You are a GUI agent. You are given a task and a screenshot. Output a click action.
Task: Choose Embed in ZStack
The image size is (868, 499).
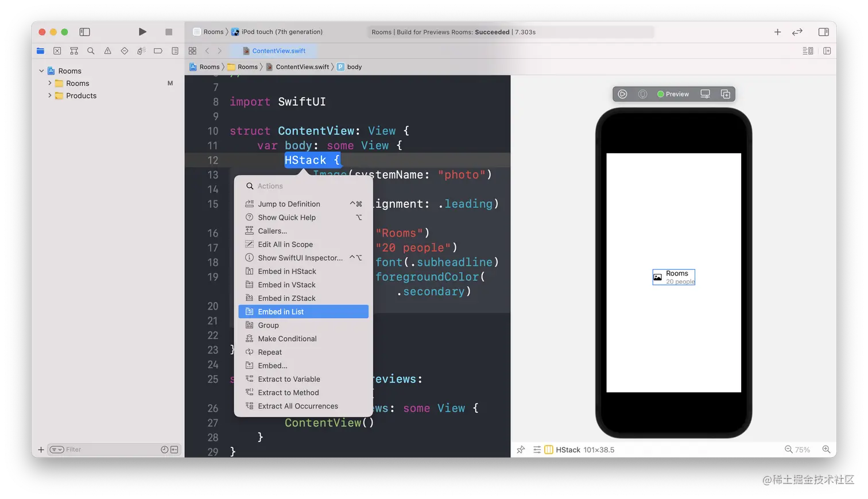coord(304,298)
